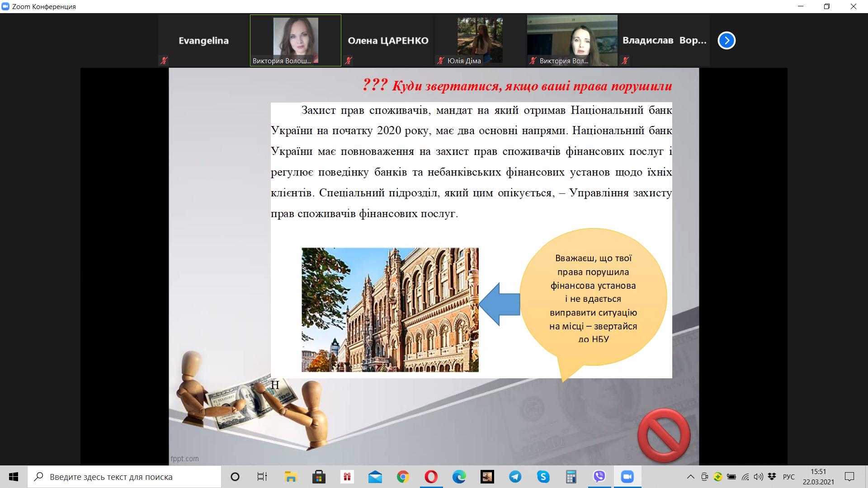Switch РУС keyboard language indicator
868x488 pixels.
pos(788,477)
